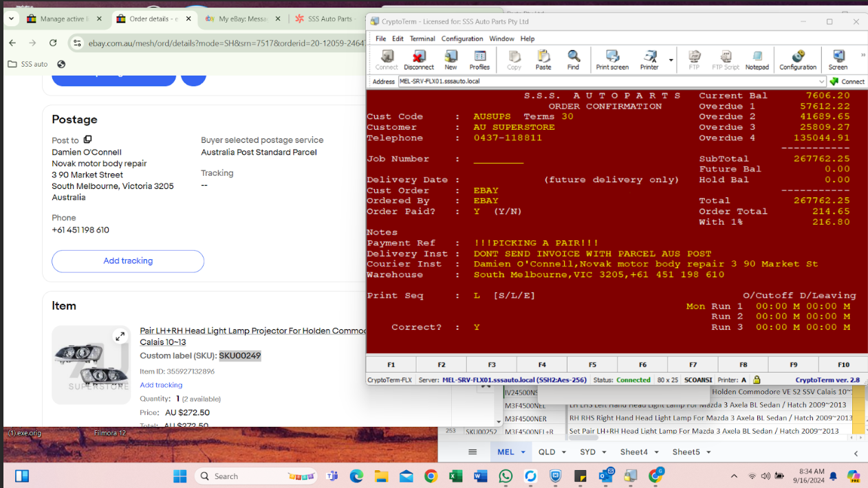Open the Edit menu in CryptoTerm
868x488 pixels.
pyautogui.click(x=398, y=38)
